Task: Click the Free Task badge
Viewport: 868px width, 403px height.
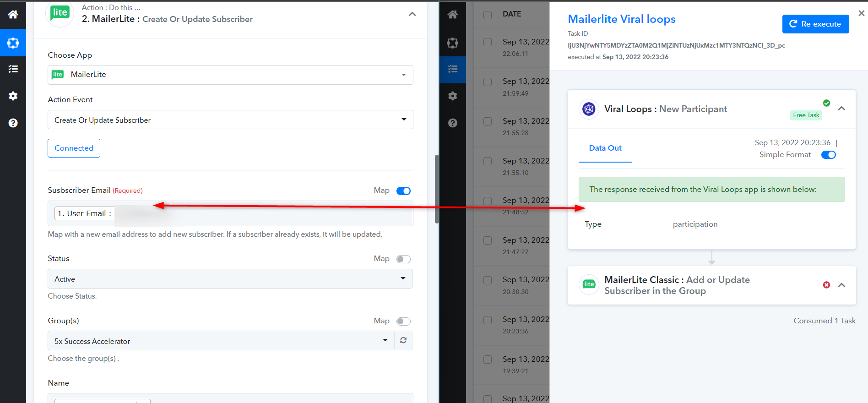Action: click(x=806, y=115)
